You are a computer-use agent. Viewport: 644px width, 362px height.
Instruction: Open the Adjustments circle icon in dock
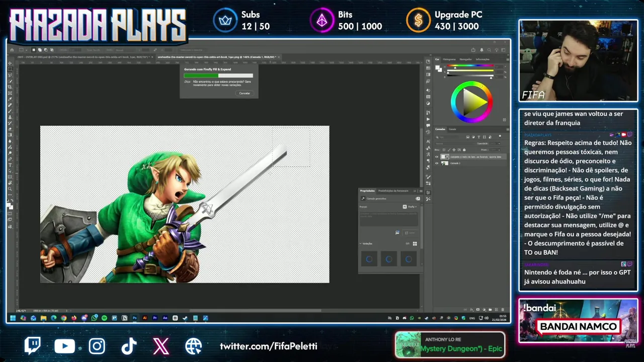tap(428, 103)
